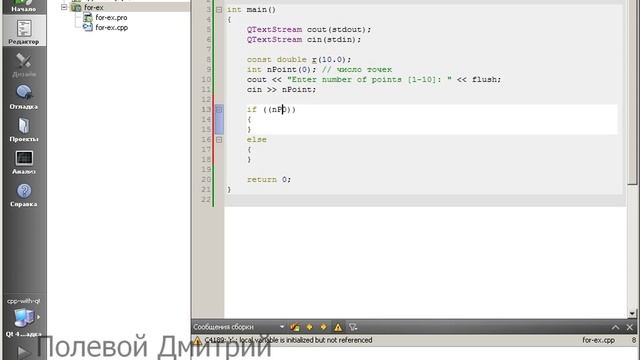The height and width of the screenshot is (360, 640).
Task: Click the green Run button
Action: 23,352
